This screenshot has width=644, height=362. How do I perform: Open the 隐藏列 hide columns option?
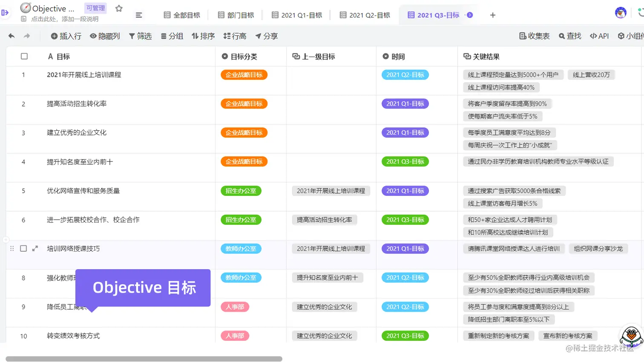click(105, 36)
